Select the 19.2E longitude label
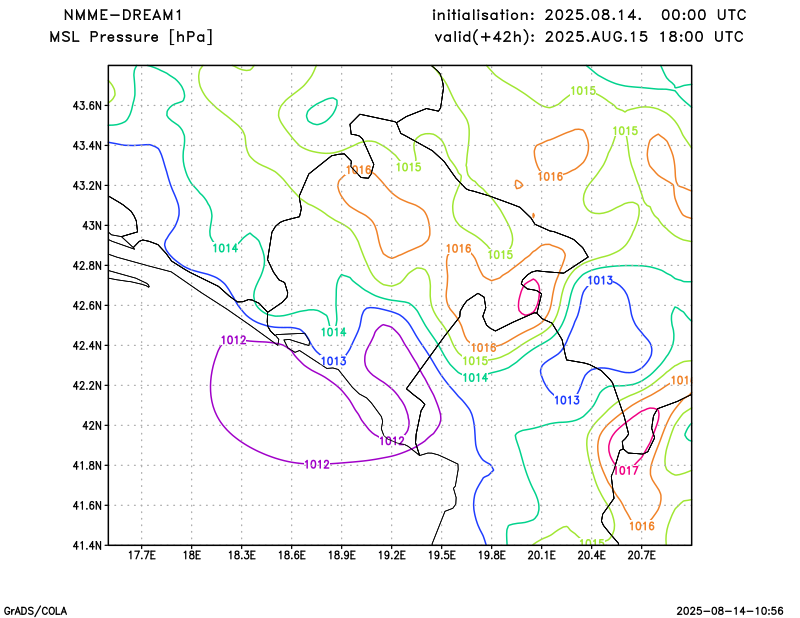This screenshot has height=618, width=800. click(x=391, y=555)
